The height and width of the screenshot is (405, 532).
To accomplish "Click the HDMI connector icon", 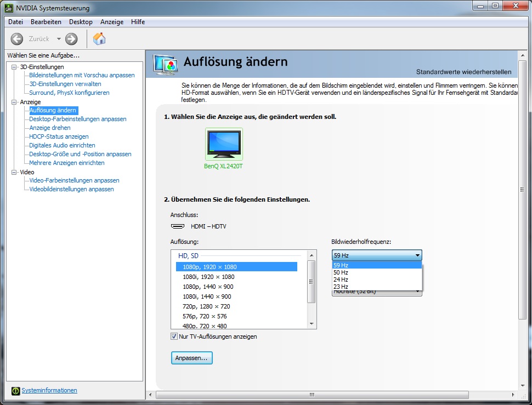I will 178,226.
